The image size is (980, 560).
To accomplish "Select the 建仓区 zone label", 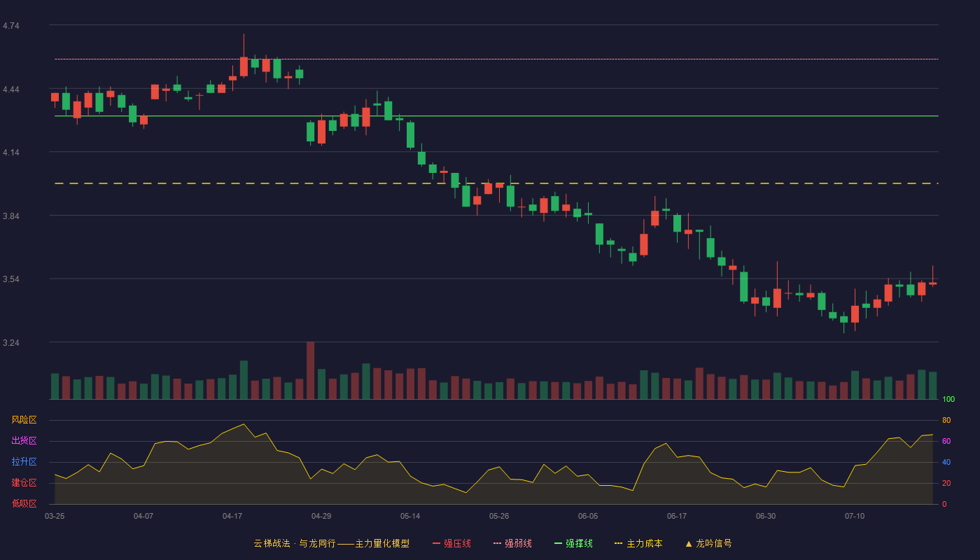I will click(24, 483).
